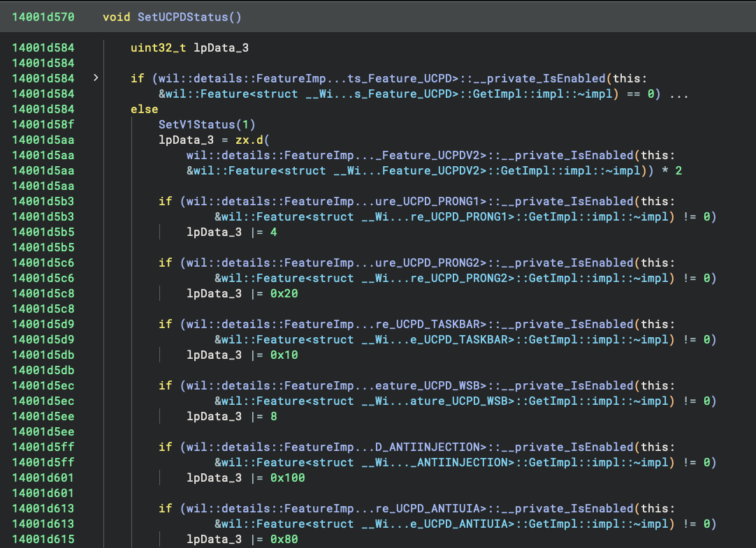The width and height of the screenshot is (756, 548).
Task: Click the address 14001d58f
Action: pos(43,124)
